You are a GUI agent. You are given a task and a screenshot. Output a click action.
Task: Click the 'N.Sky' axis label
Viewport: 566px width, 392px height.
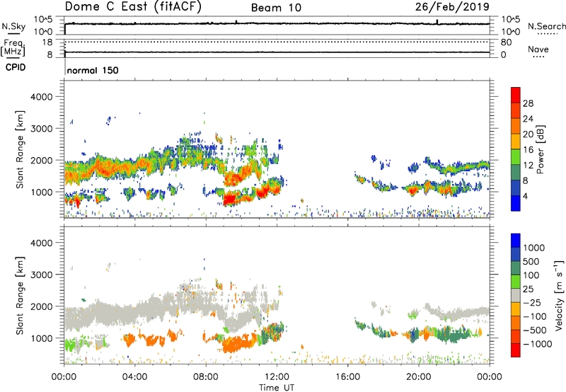[x=13, y=26]
